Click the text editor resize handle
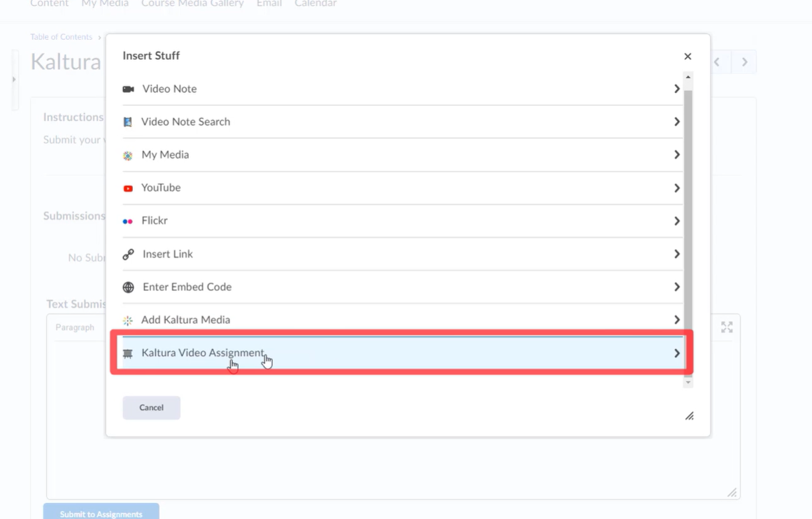Screen dimensions: 812x519 click(x=732, y=492)
